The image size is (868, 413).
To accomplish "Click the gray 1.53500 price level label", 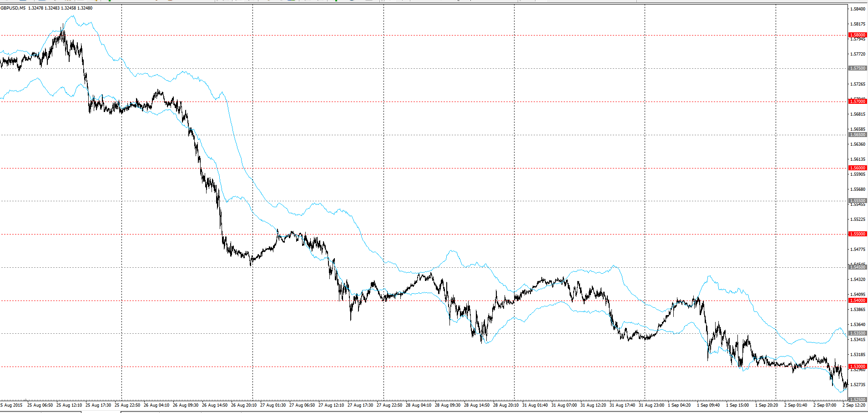I will (x=858, y=333).
